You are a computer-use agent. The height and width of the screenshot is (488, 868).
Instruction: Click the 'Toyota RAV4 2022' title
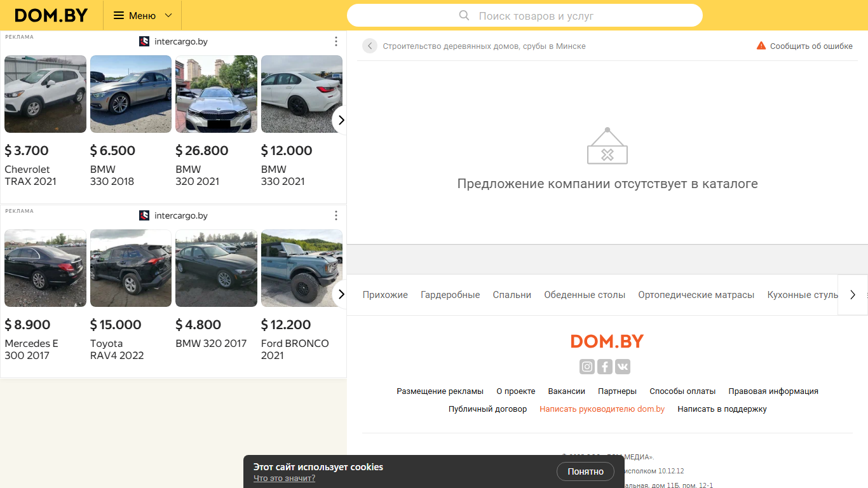(117, 349)
